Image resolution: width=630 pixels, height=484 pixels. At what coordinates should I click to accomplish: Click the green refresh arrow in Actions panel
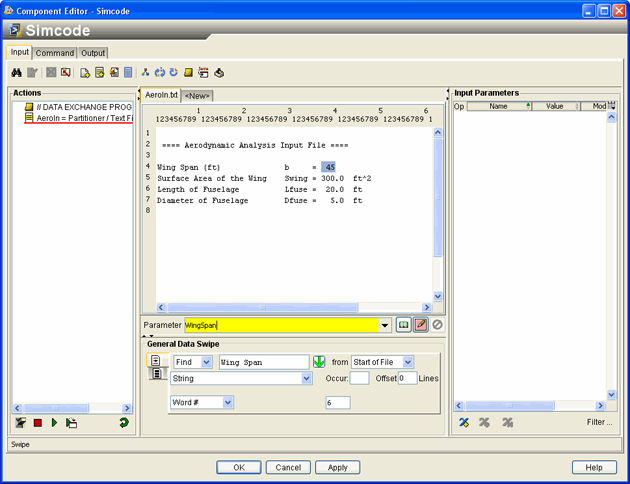(123, 423)
